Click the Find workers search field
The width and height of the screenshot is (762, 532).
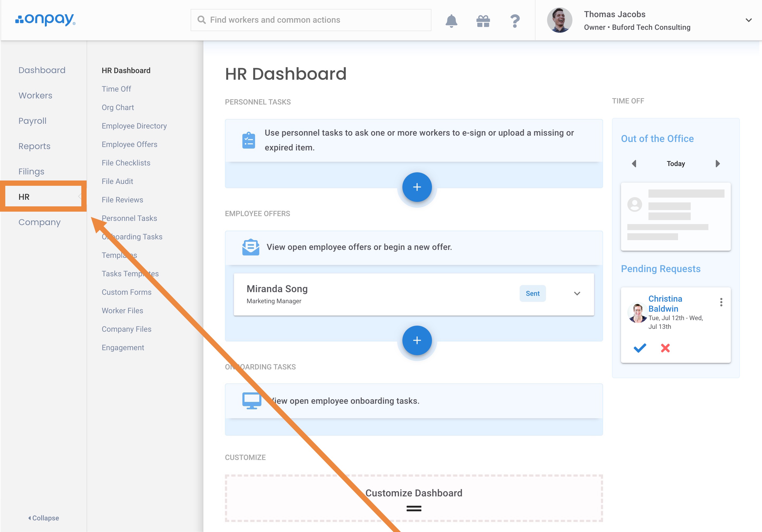click(311, 20)
